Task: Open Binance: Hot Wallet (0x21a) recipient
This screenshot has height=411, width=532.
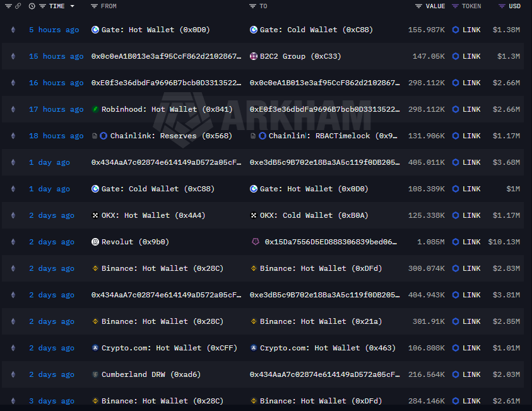Action: point(321,321)
